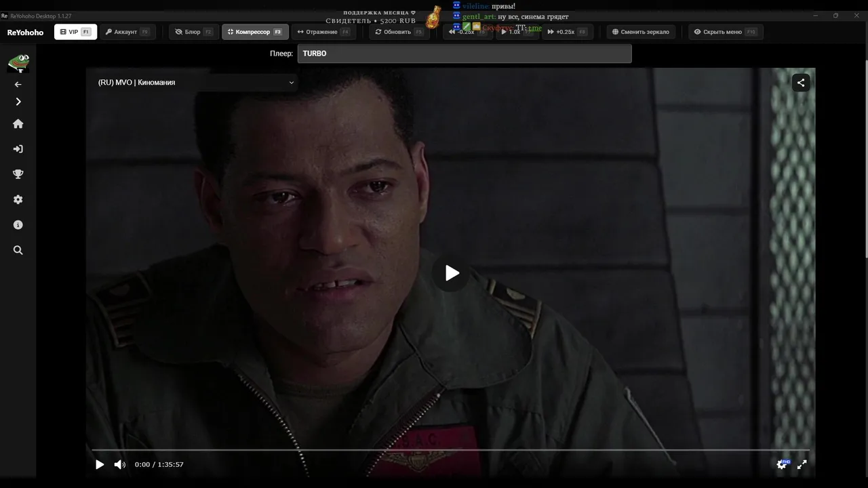
Task: Start playback with large center play button
Action: tap(452, 273)
